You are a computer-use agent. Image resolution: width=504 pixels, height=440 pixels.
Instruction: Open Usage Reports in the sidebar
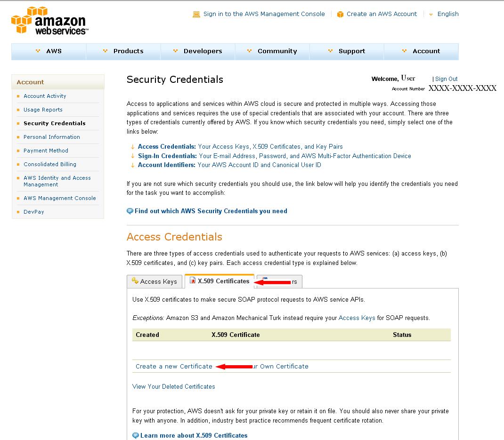[43, 110]
